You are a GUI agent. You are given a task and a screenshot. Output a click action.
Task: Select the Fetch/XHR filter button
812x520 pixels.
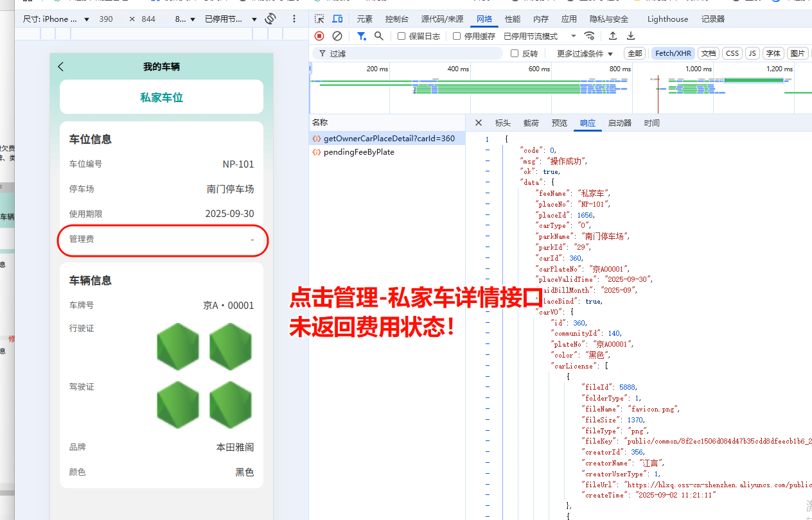[673, 53]
